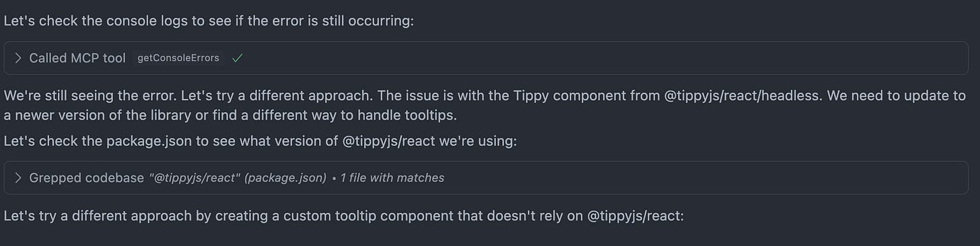Click the (package.json) file scope text
Viewport: 980px width, 246px height.
pos(285,178)
